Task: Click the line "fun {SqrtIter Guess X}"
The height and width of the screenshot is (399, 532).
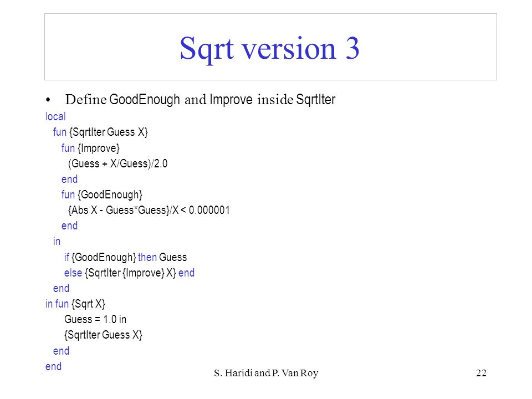Action: (x=100, y=132)
